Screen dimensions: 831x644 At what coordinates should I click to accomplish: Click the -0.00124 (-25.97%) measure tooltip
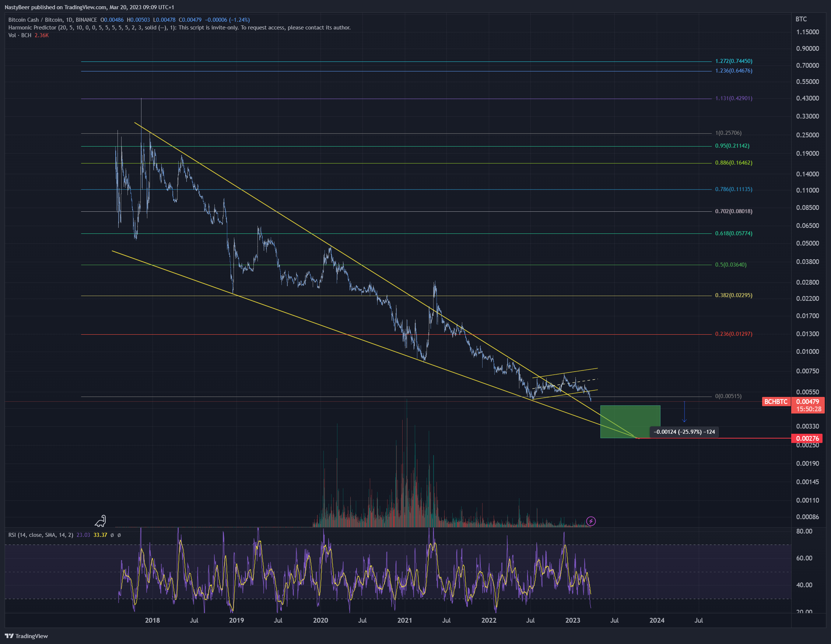pyautogui.click(x=684, y=432)
